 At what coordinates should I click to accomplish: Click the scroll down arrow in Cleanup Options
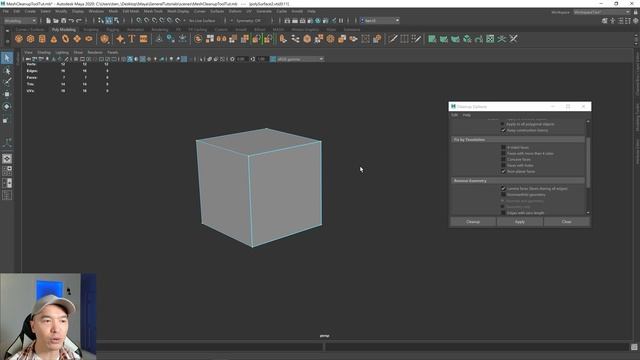click(x=588, y=213)
